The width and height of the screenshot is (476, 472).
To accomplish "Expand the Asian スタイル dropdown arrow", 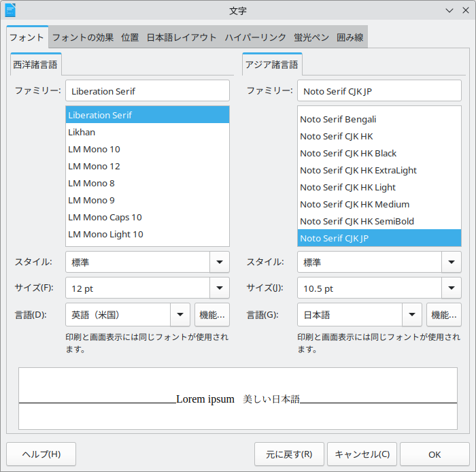I will pos(452,262).
